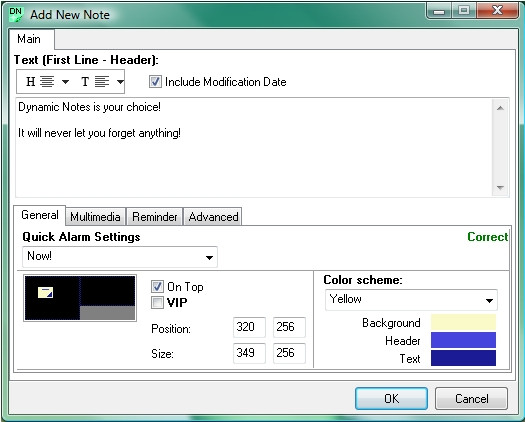Open the text alignment dropdown arrow
Image resolution: width=525 pixels, height=422 pixels.
(120, 81)
